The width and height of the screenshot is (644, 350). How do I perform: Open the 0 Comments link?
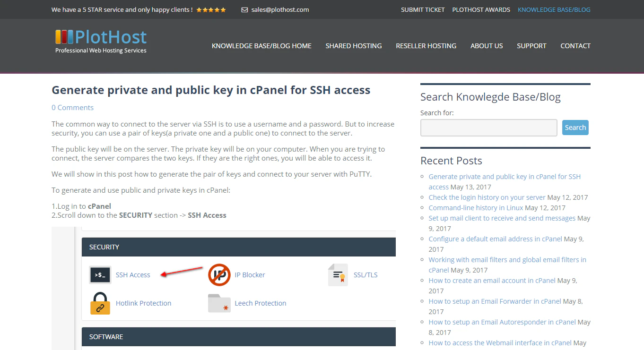coord(72,108)
